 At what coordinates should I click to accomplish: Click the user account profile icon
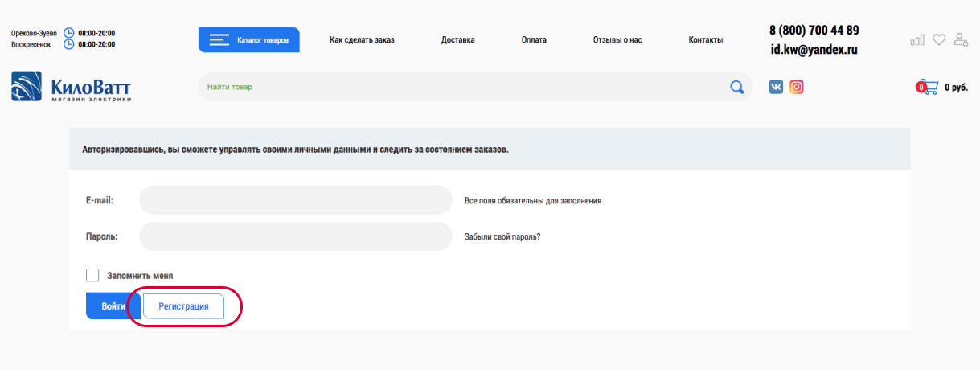(x=961, y=39)
